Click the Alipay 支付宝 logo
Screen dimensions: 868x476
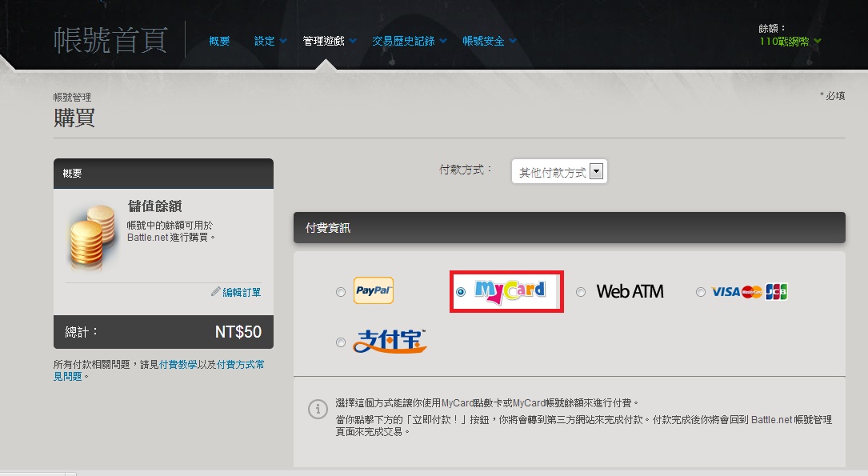pos(390,342)
